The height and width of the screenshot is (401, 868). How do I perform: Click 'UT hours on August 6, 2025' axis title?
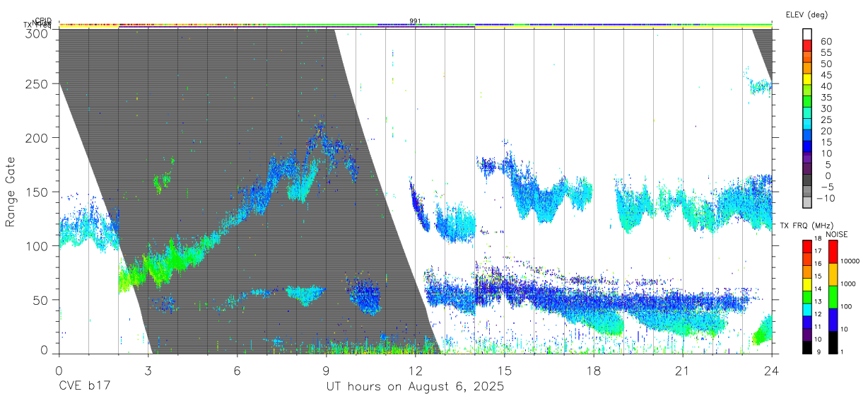click(415, 387)
